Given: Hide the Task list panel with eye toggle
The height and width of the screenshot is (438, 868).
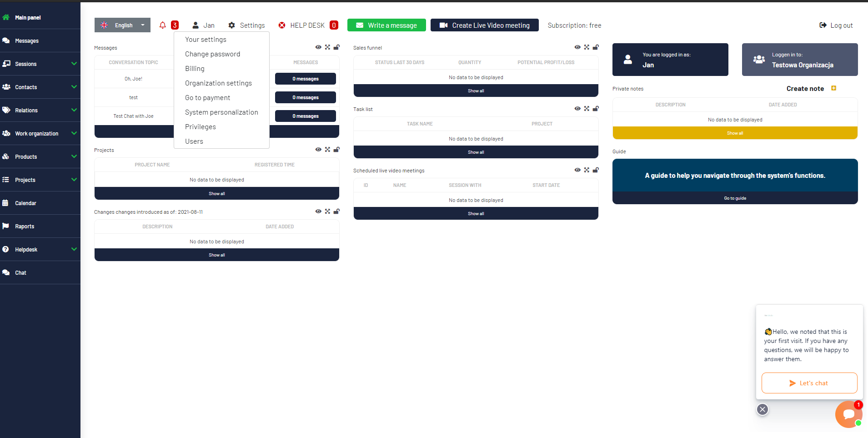Looking at the screenshot, I should point(577,109).
